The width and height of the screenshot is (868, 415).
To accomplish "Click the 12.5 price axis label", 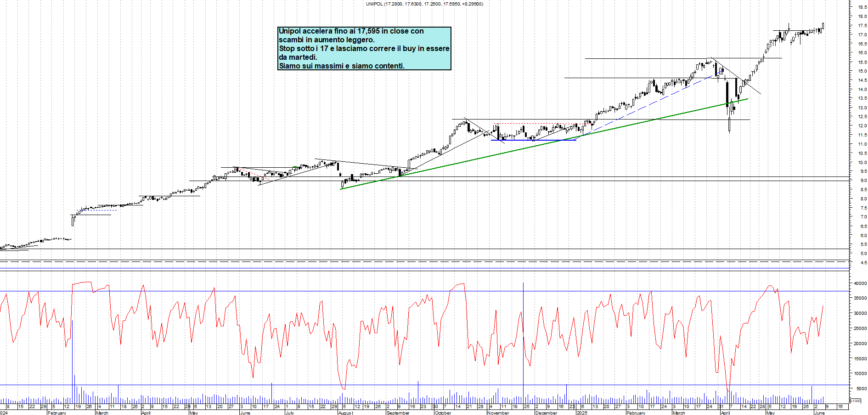I will (x=862, y=117).
